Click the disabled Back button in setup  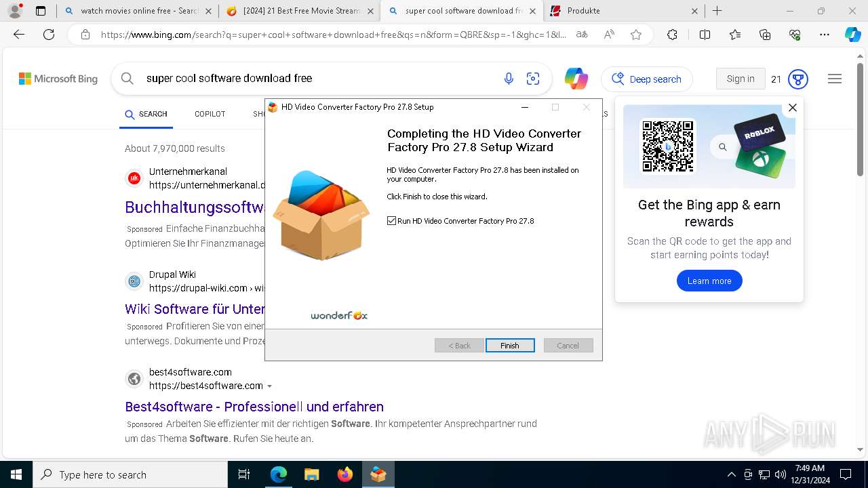pos(459,346)
